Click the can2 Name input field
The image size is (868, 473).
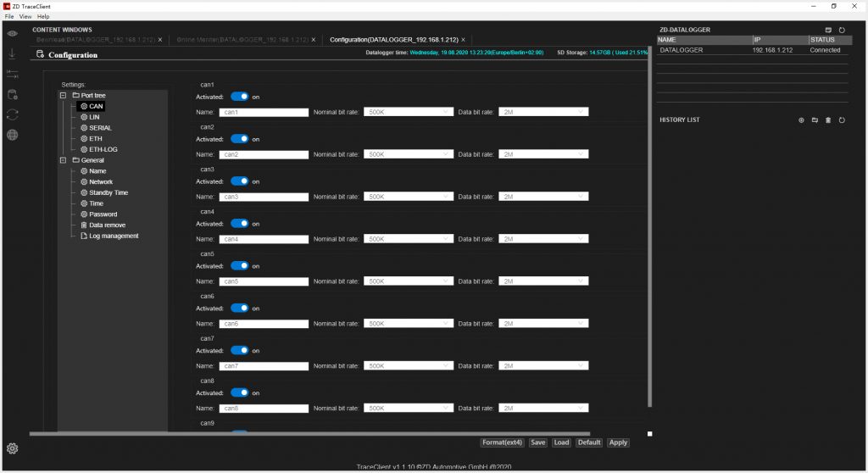[x=263, y=154]
